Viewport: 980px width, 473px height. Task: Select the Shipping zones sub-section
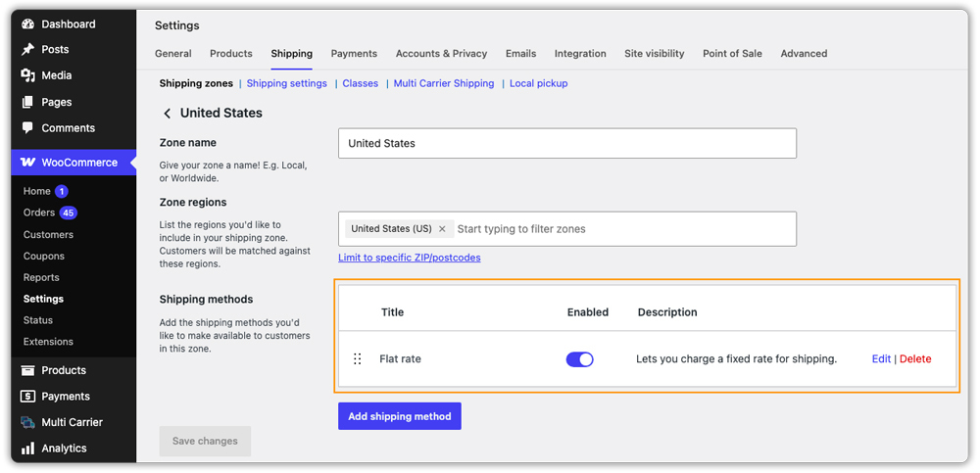point(196,83)
